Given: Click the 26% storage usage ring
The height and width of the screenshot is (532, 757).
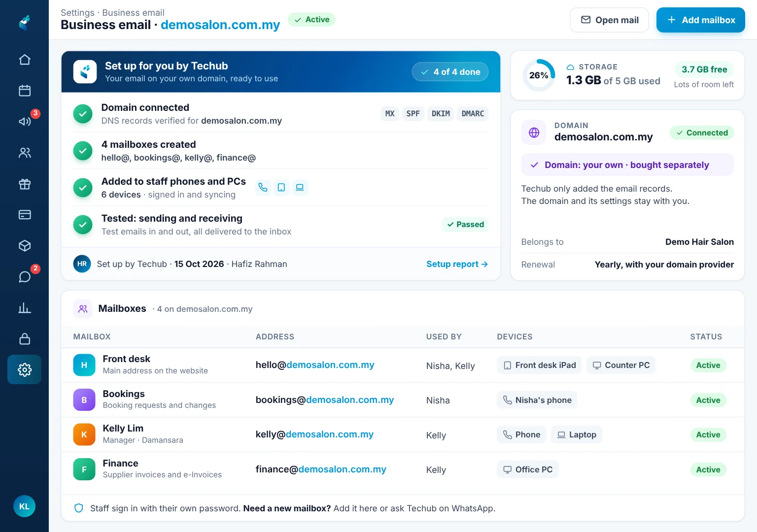Looking at the screenshot, I should pyautogui.click(x=539, y=75).
